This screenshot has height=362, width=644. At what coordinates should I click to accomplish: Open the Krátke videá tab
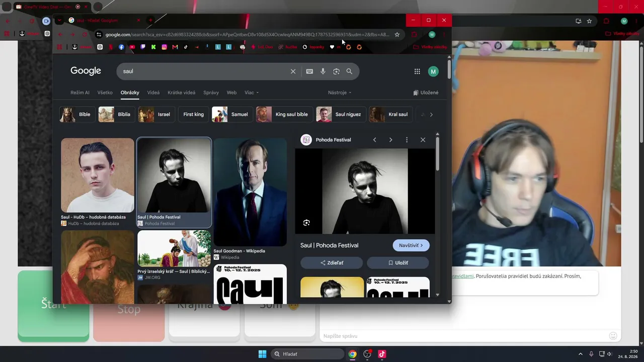[181, 93]
